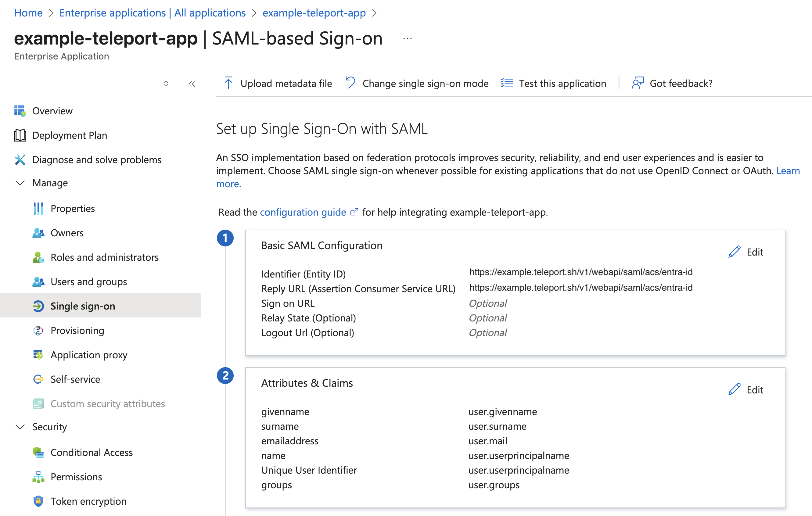
Task: Go to Overview in the sidebar menu
Action: [52, 110]
